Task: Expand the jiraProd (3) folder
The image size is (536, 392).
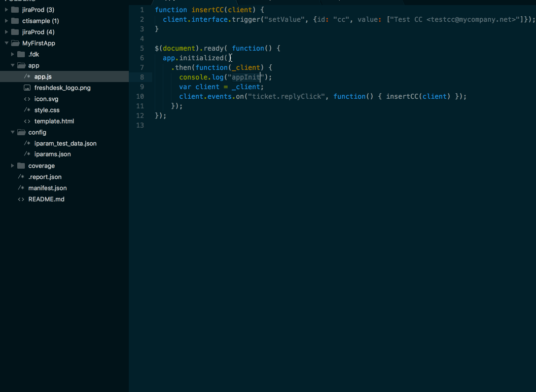Action: [7, 10]
